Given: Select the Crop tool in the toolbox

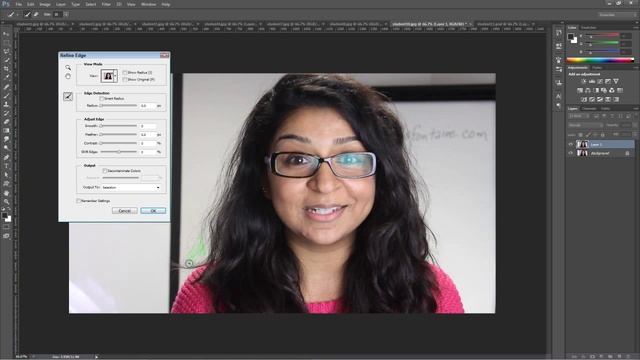Looking at the screenshot, I should 6,69.
